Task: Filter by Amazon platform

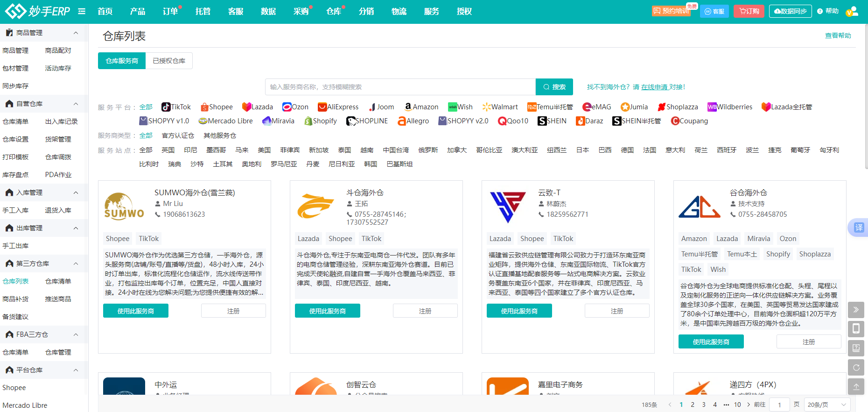Action: [x=421, y=107]
